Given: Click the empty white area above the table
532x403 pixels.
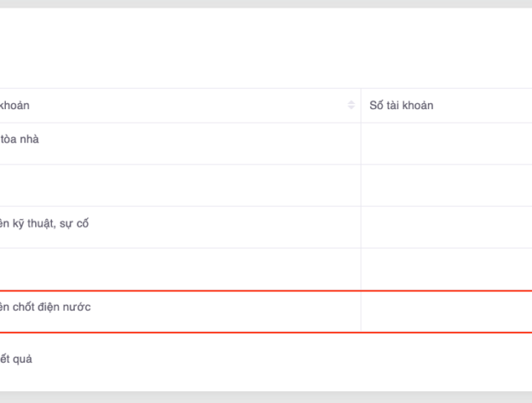Looking at the screenshot, I should [x=252, y=46].
